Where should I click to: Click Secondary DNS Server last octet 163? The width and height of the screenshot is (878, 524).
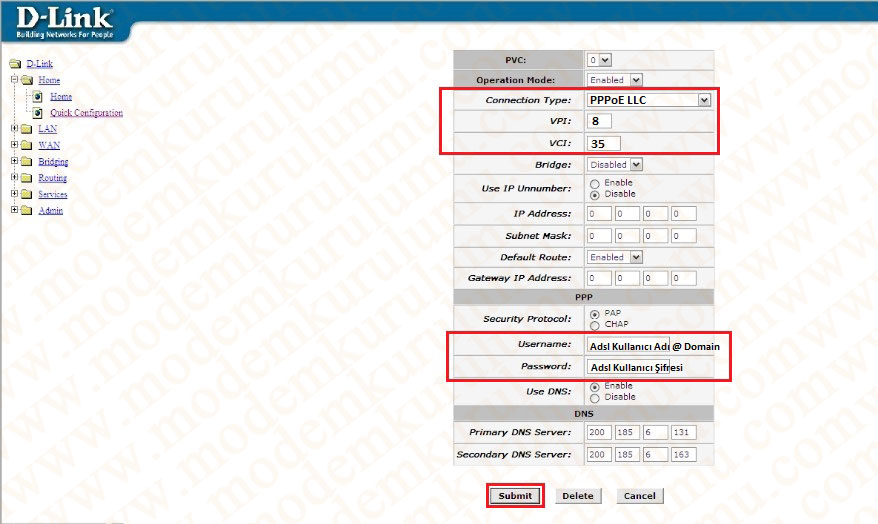[x=684, y=455]
